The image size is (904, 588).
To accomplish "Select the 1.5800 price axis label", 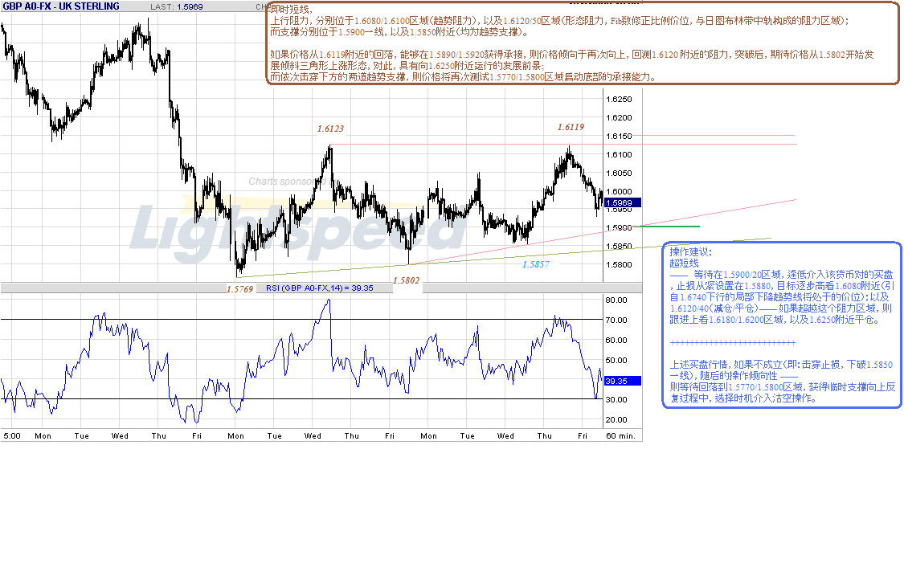I will click(619, 265).
